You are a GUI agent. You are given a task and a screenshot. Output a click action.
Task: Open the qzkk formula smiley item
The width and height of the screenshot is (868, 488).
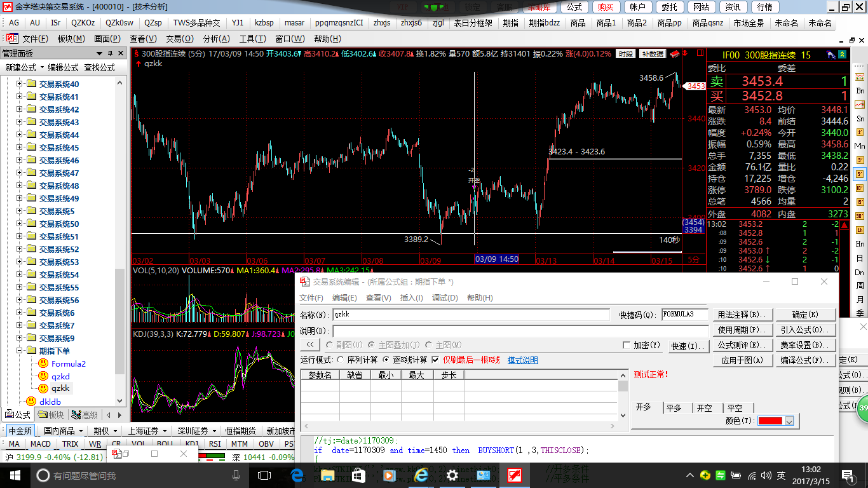tap(43, 388)
